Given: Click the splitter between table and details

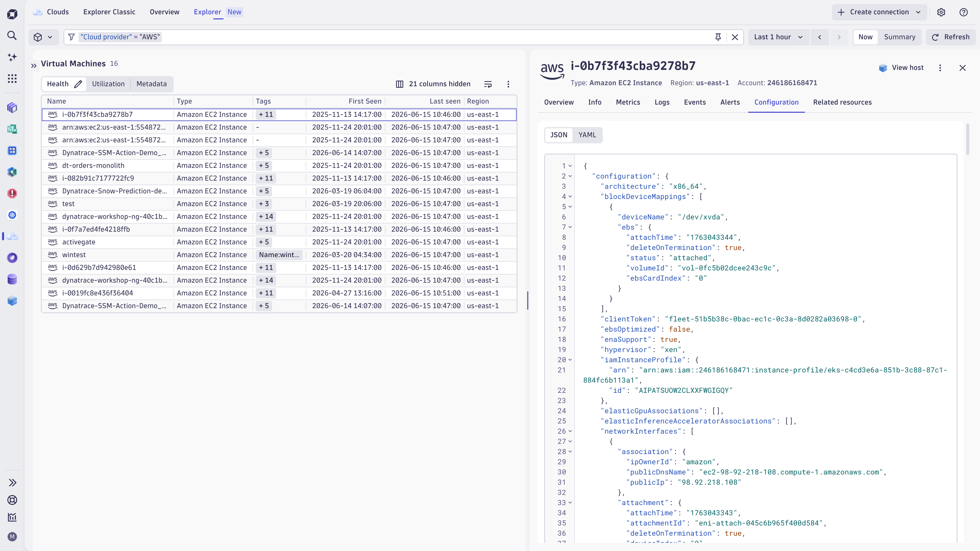Looking at the screenshot, I should point(528,300).
